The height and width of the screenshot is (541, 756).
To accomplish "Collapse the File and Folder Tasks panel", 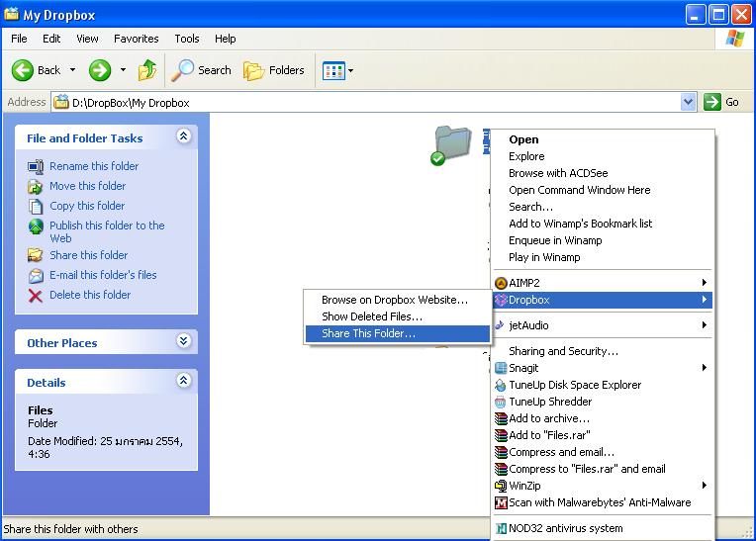I will [x=183, y=136].
